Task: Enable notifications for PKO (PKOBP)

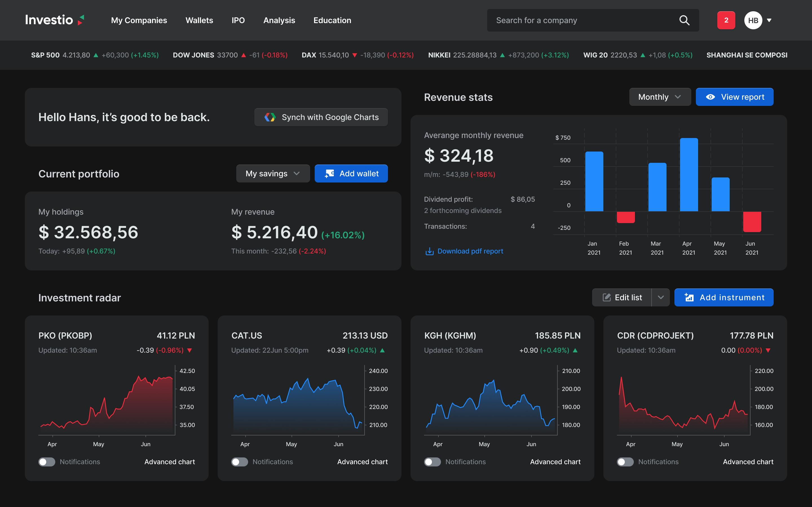Action: (47, 462)
